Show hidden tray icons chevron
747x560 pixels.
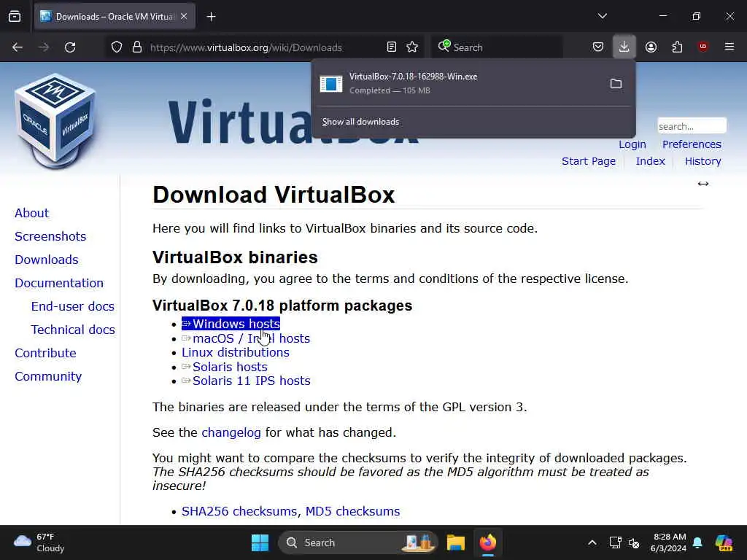pyautogui.click(x=592, y=542)
